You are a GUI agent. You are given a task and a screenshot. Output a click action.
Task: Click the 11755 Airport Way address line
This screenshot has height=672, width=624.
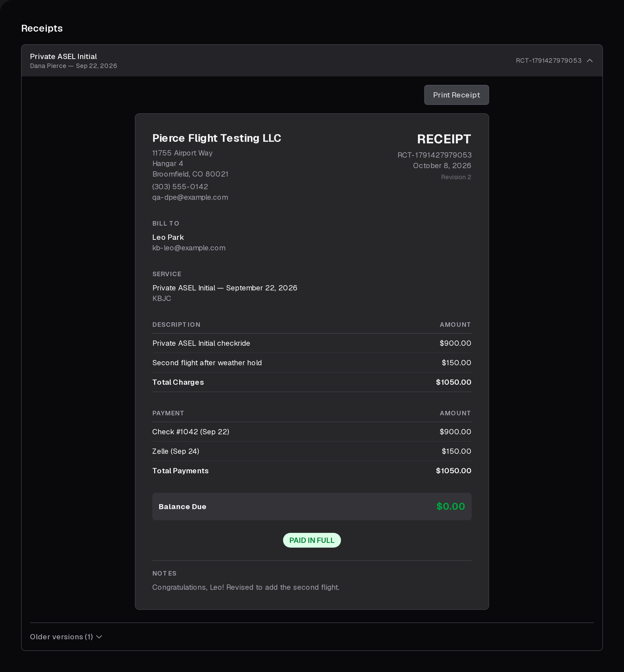pos(182,153)
